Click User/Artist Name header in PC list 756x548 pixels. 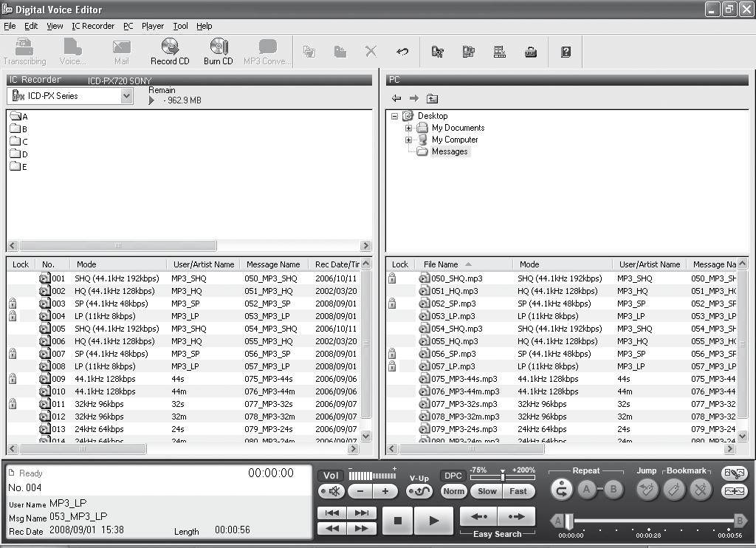pyautogui.click(x=650, y=264)
